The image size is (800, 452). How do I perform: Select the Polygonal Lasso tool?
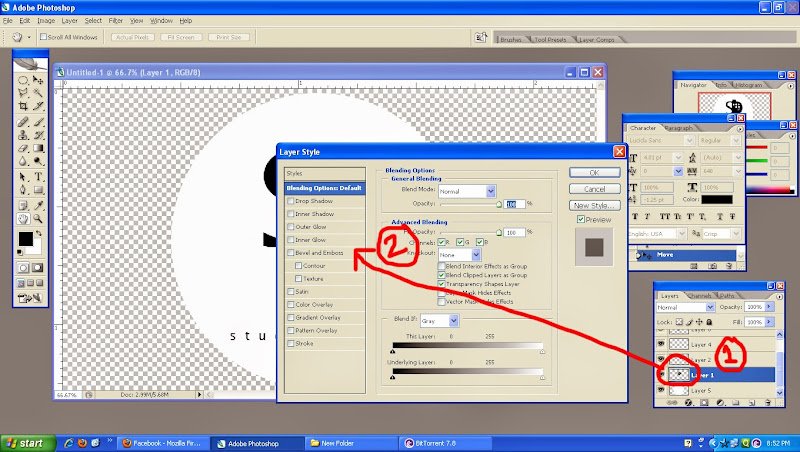click(x=23, y=93)
